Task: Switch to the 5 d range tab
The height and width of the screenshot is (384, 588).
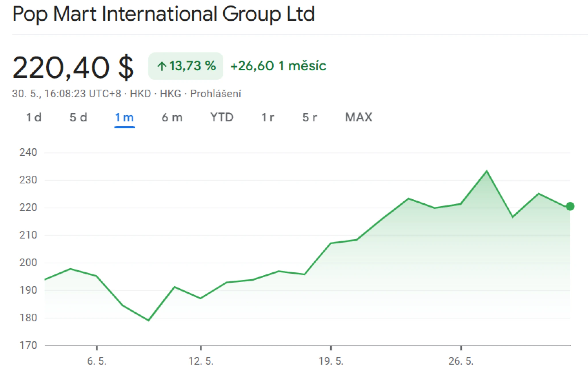Action: 78,117
